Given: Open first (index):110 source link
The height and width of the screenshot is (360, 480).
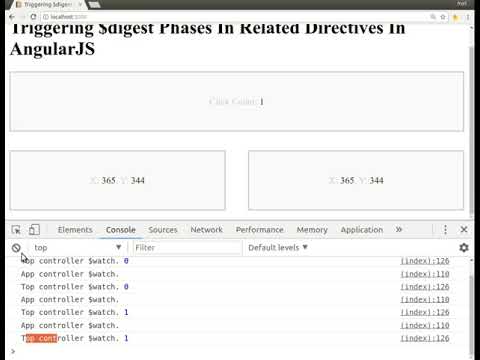Looking at the screenshot, I should click(425, 274).
